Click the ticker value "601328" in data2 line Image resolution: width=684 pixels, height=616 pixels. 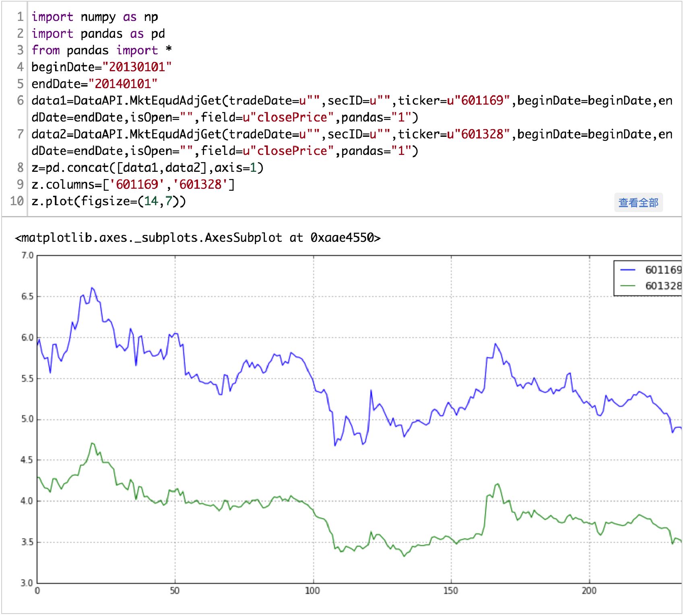[482, 134]
